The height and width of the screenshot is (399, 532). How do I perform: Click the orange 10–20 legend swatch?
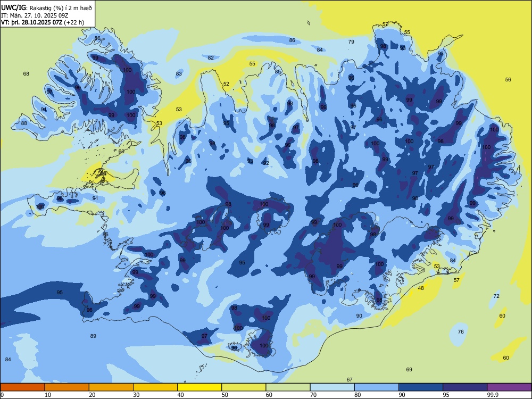[x=67, y=387]
